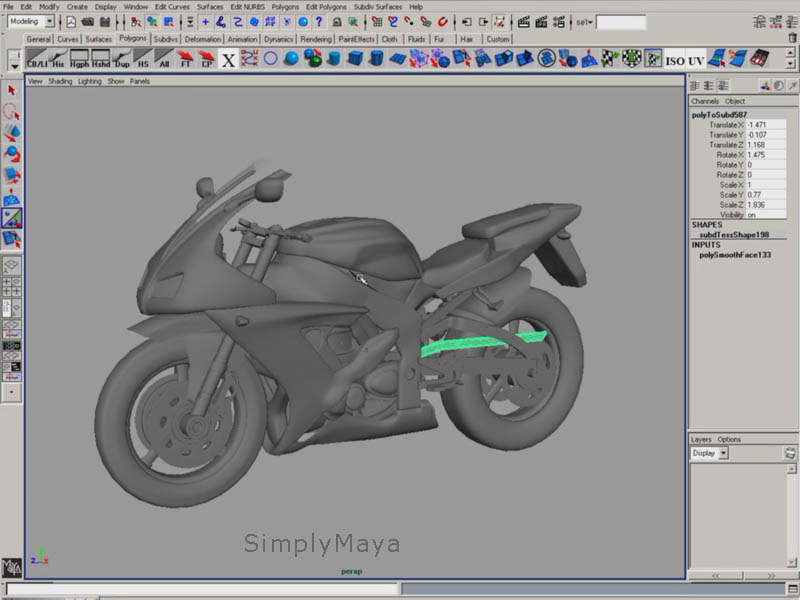This screenshot has height=600, width=800.
Task: Open the shelf menu arrow
Action: 14,66
